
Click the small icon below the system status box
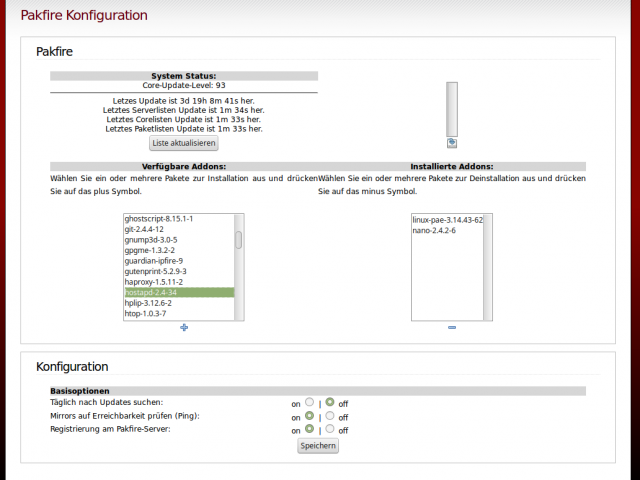point(452,143)
